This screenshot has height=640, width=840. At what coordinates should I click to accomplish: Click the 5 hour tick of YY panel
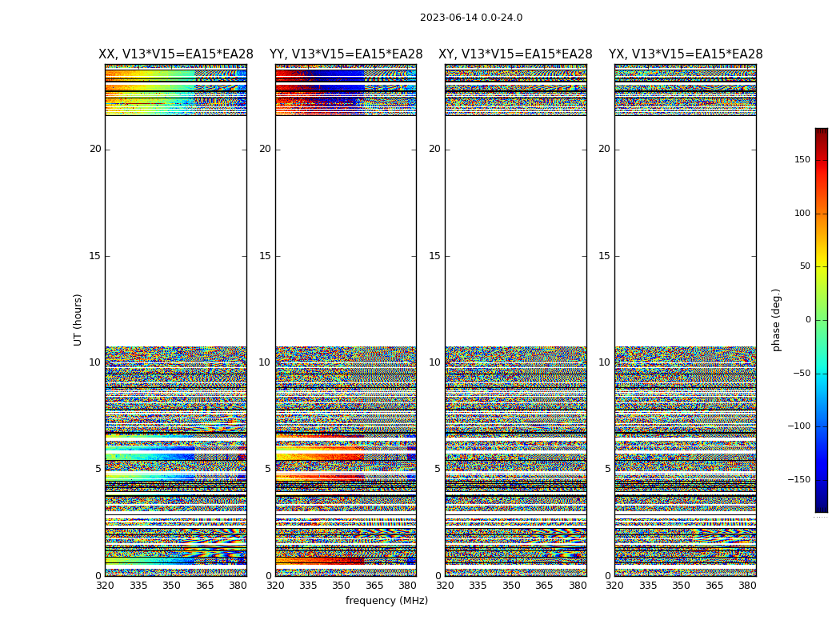tap(268, 469)
